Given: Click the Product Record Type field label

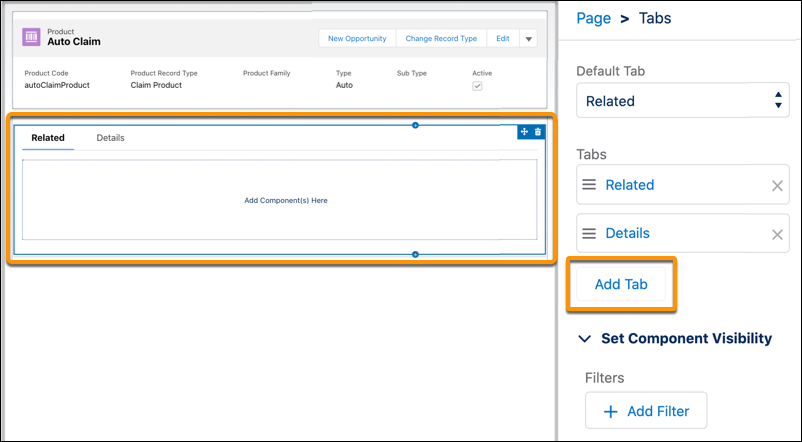Looking at the screenshot, I should [x=164, y=73].
